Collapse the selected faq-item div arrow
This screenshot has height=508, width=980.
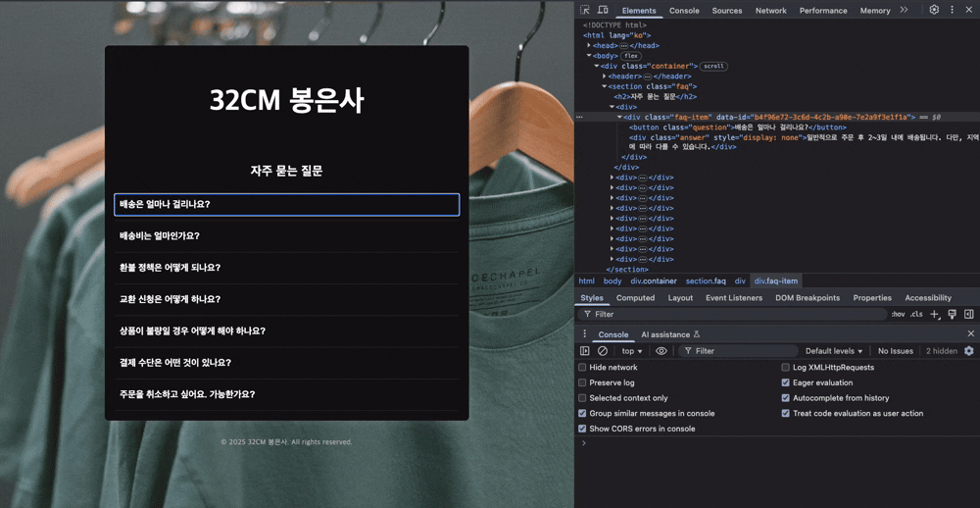(619, 117)
